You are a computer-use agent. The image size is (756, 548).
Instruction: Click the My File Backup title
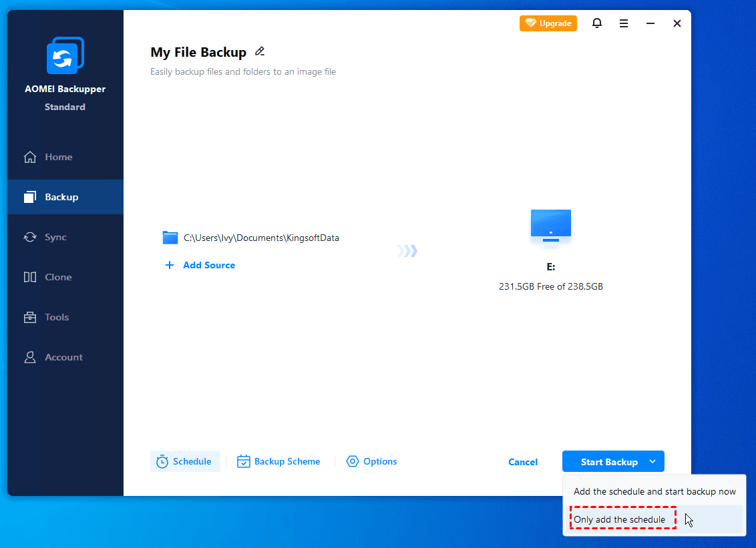pyautogui.click(x=198, y=52)
